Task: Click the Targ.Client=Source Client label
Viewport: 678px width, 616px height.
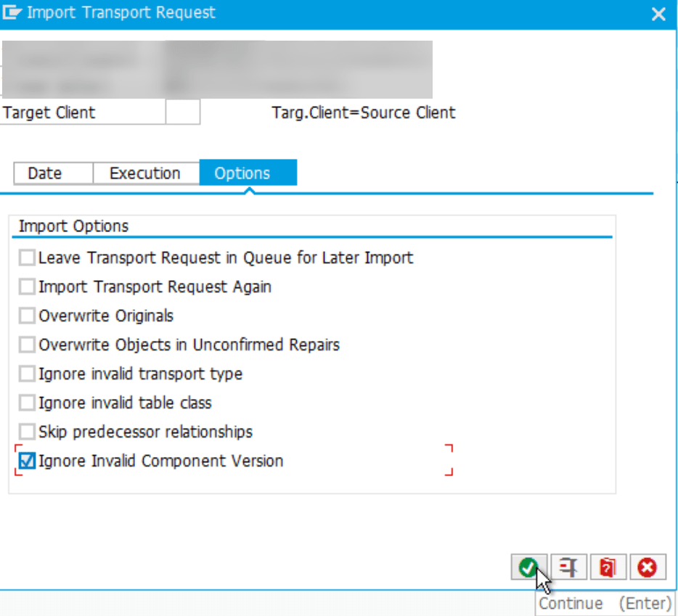Action: 364,112
